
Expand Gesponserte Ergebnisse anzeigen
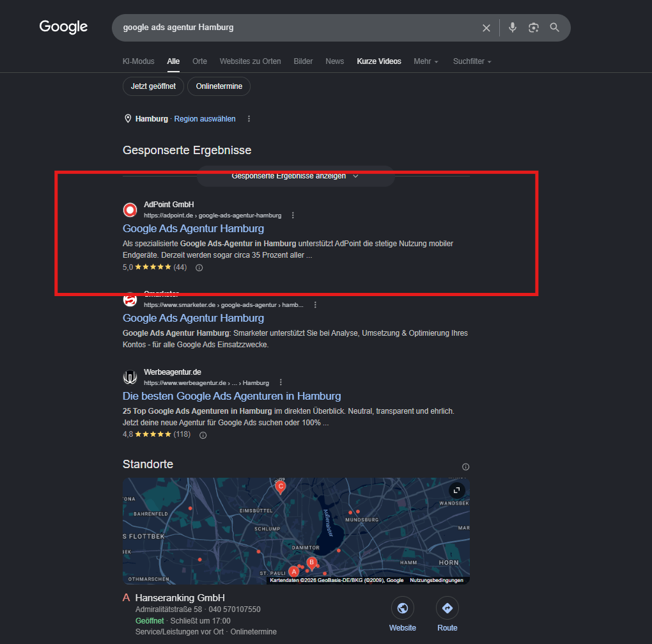295,176
